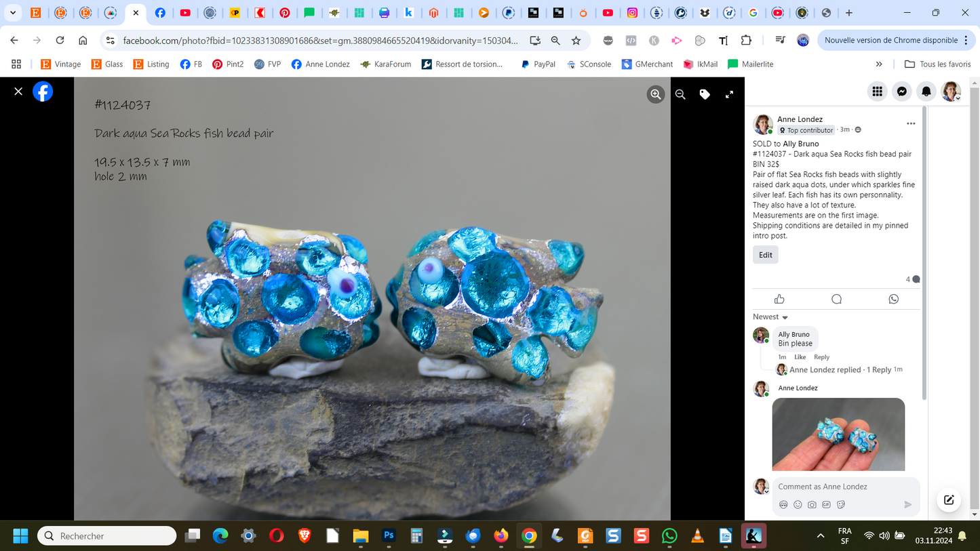Click the Edit button under the post

coord(766,255)
